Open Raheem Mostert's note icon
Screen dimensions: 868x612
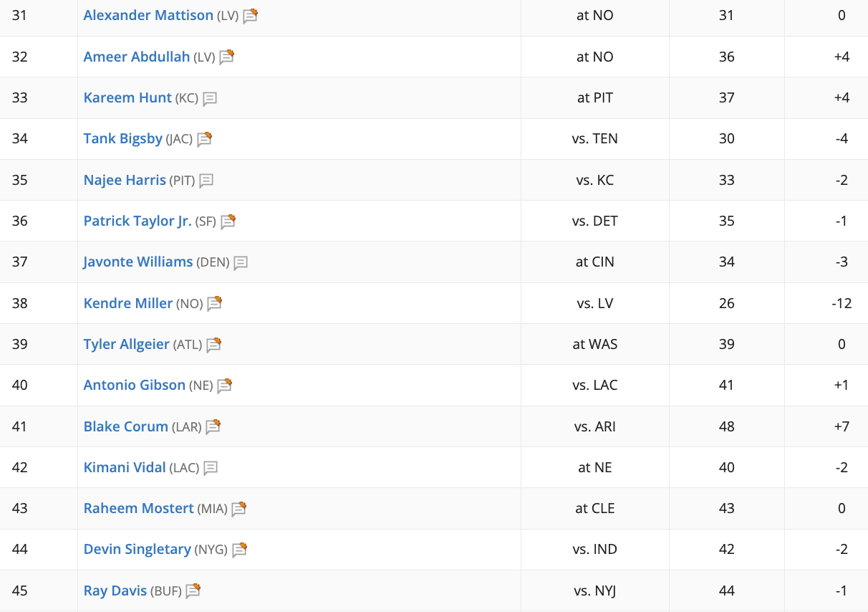click(238, 509)
